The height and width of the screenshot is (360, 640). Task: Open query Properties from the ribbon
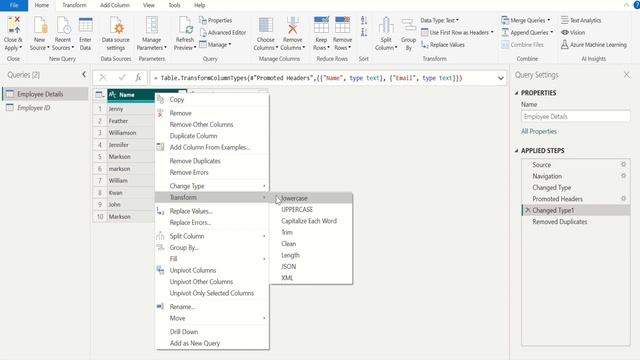(x=216, y=20)
